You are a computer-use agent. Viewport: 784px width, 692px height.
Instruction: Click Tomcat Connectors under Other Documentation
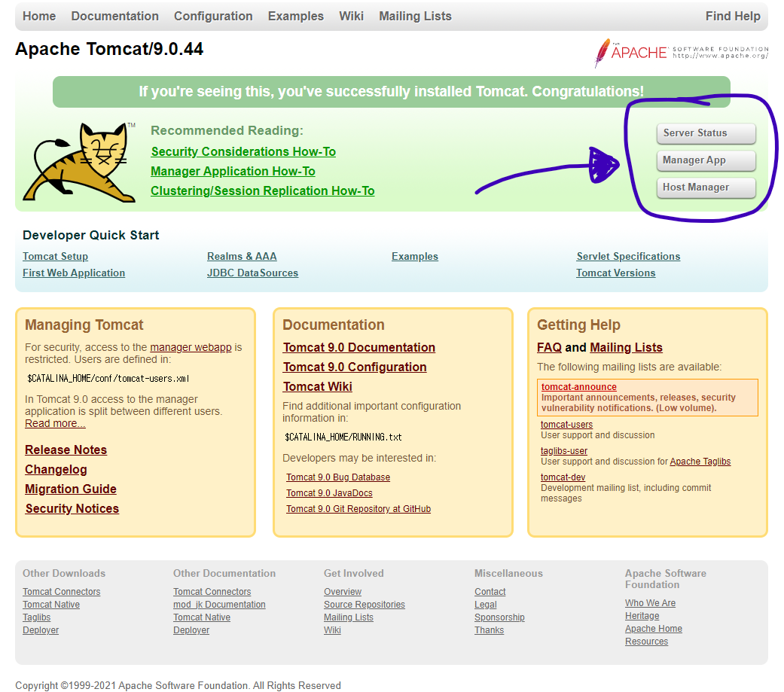212,592
